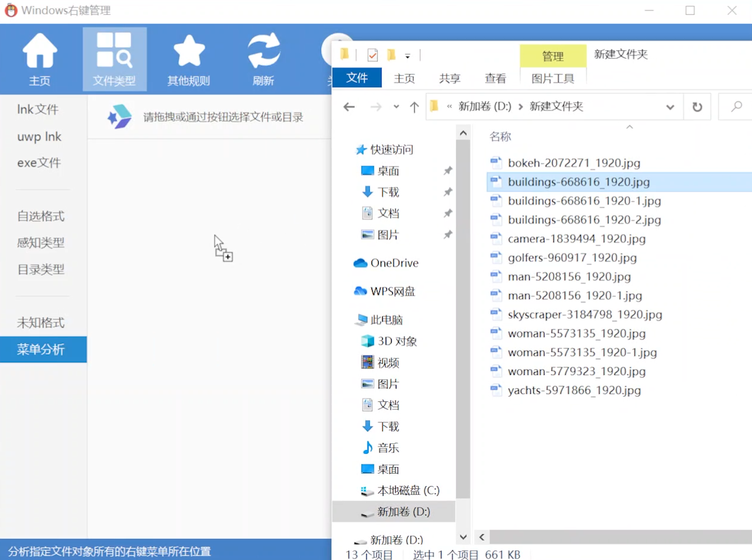
Task: Expand the breadcrumb chevron before 新加卷 (D:)
Action: pos(449,106)
